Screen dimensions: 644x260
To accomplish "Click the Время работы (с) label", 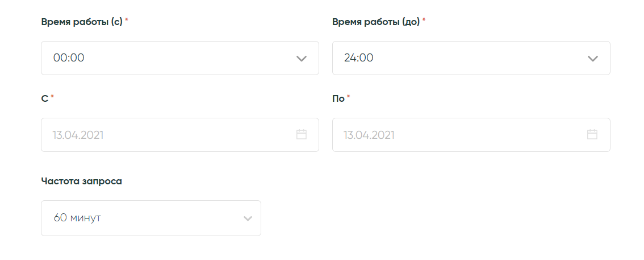I will click(x=82, y=22).
